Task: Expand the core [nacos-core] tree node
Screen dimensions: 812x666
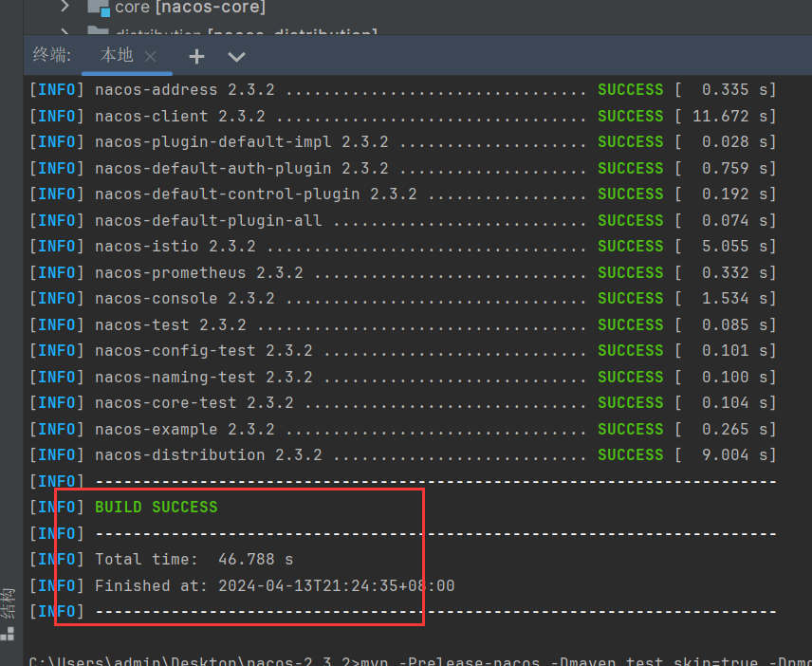Action: pos(65,8)
